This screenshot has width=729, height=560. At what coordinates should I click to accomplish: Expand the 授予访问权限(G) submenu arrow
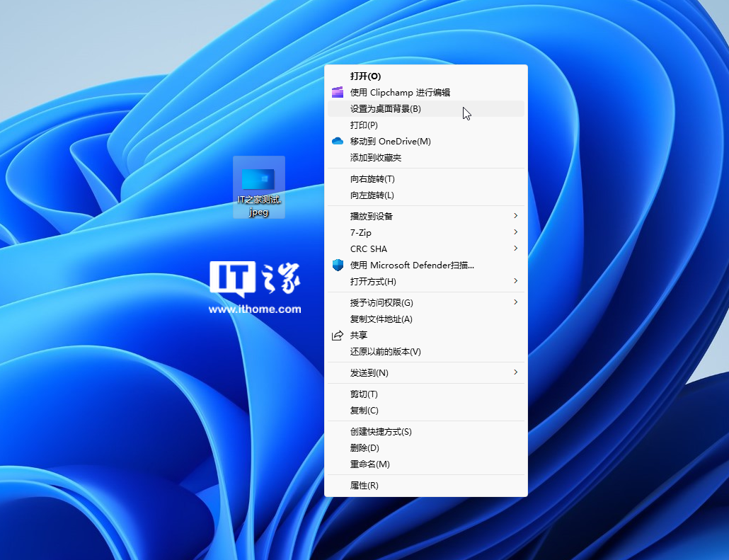515,302
